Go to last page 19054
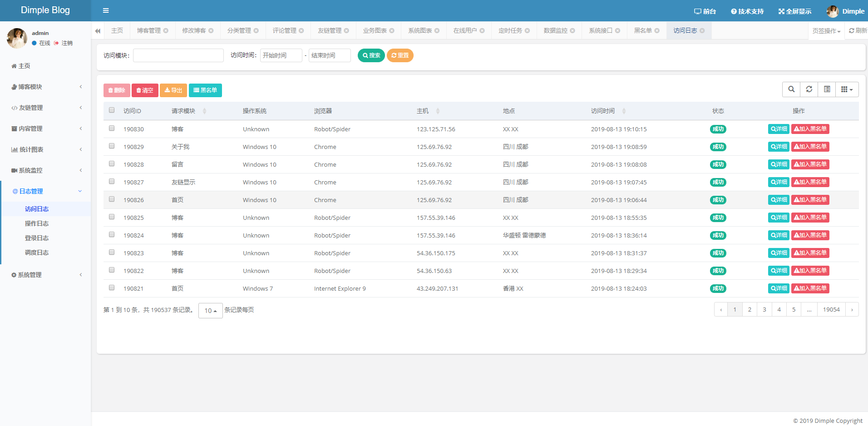 pos(831,310)
